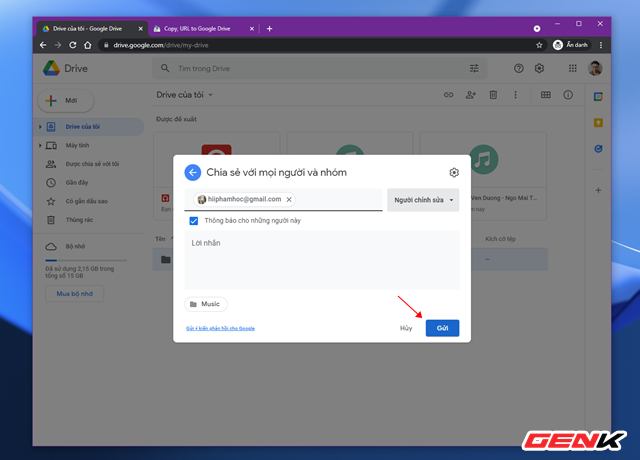This screenshot has height=460, width=640.
Task: Bookmark this page with star icon
Action: click(x=539, y=45)
